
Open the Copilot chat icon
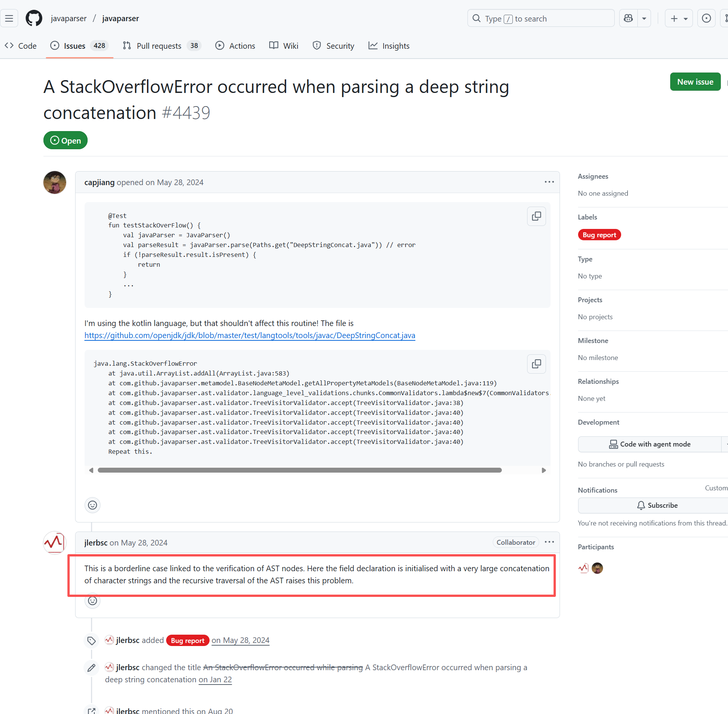click(x=628, y=18)
